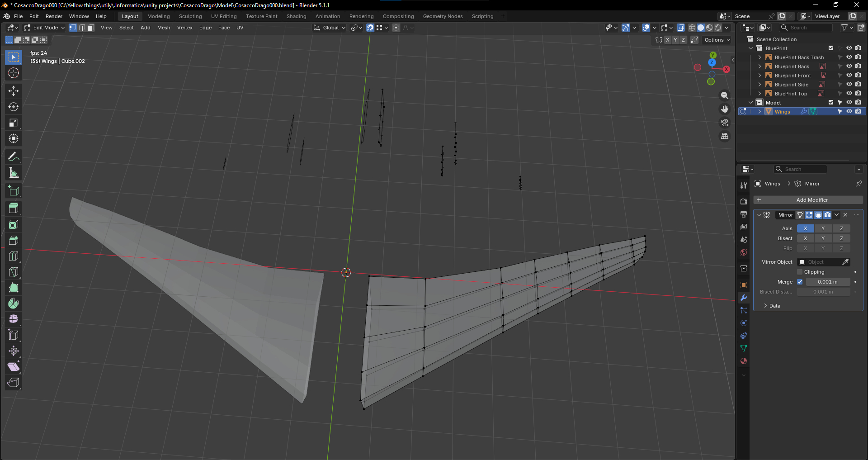The width and height of the screenshot is (868, 460).
Task: Hide Blueprint Side in viewport
Action: 849,85
